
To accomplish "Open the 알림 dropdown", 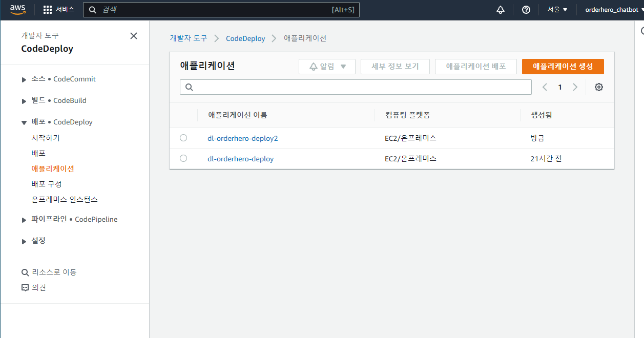I will tap(327, 67).
